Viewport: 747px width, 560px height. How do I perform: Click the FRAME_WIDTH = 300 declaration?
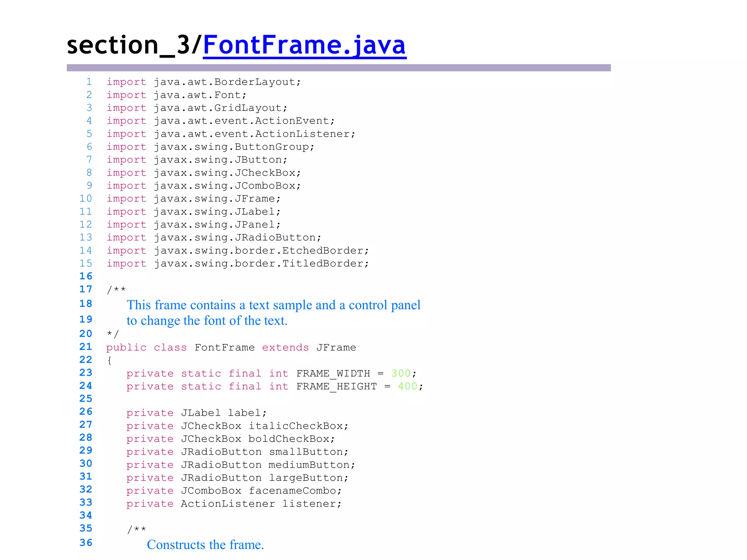[x=272, y=374]
